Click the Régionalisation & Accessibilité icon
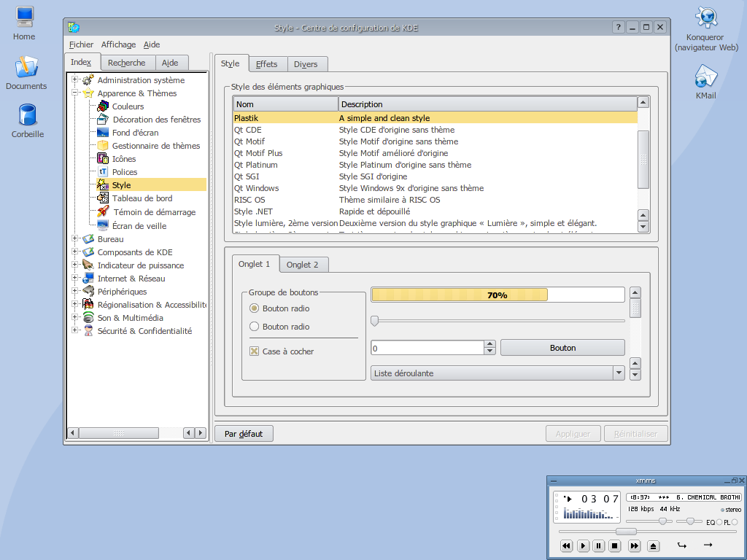Viewport: 747px width, 560px height. pos(88,304)
